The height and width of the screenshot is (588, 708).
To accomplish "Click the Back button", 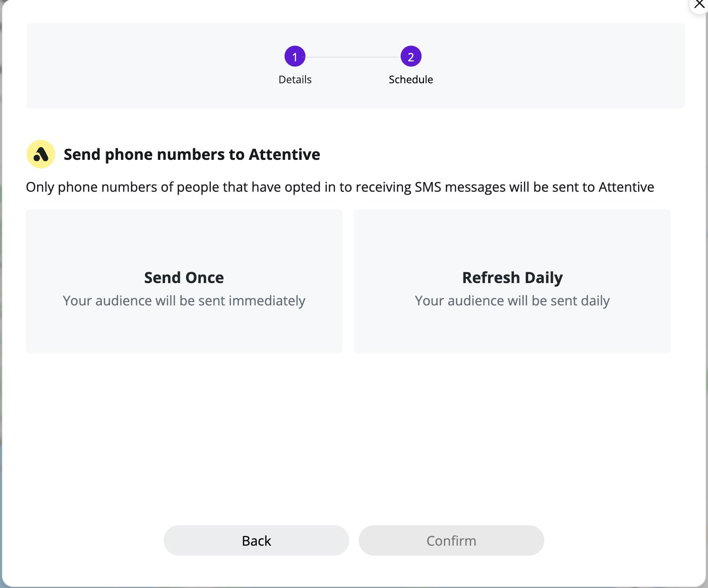I will tap(256, 540).
